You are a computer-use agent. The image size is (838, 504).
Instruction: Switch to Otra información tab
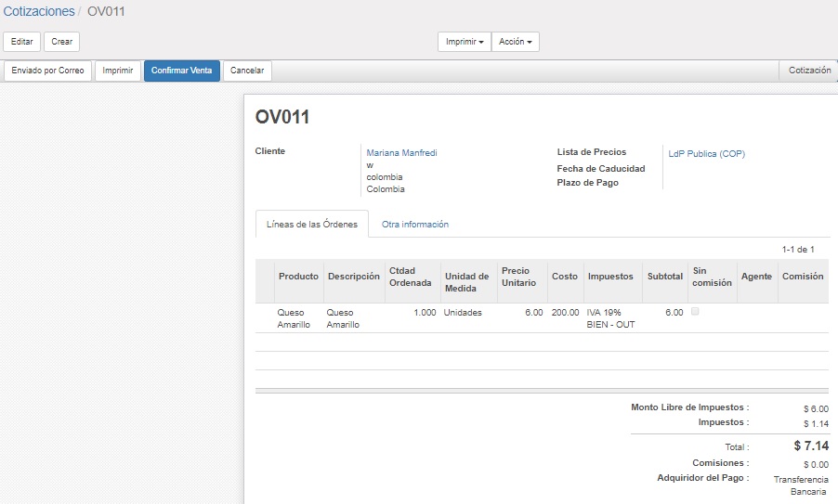pyautogui.click(x=414, y=225)
